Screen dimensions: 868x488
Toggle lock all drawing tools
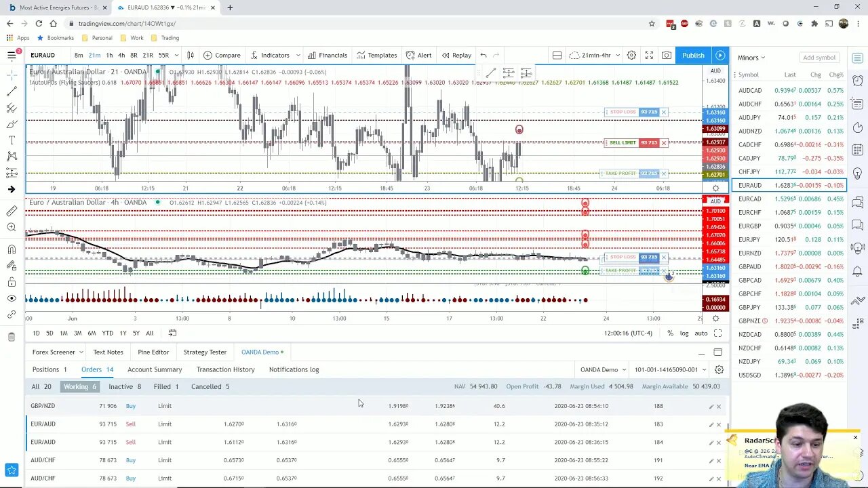point(12,282)
